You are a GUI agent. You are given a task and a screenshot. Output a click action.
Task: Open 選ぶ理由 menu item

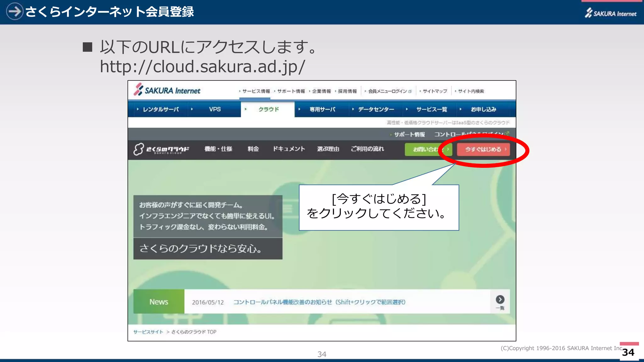(328, 149)
